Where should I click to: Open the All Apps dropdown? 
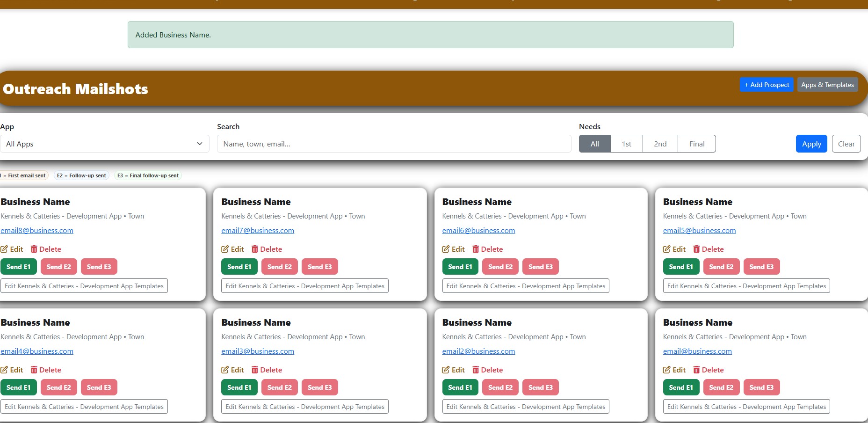pos(104,144)
